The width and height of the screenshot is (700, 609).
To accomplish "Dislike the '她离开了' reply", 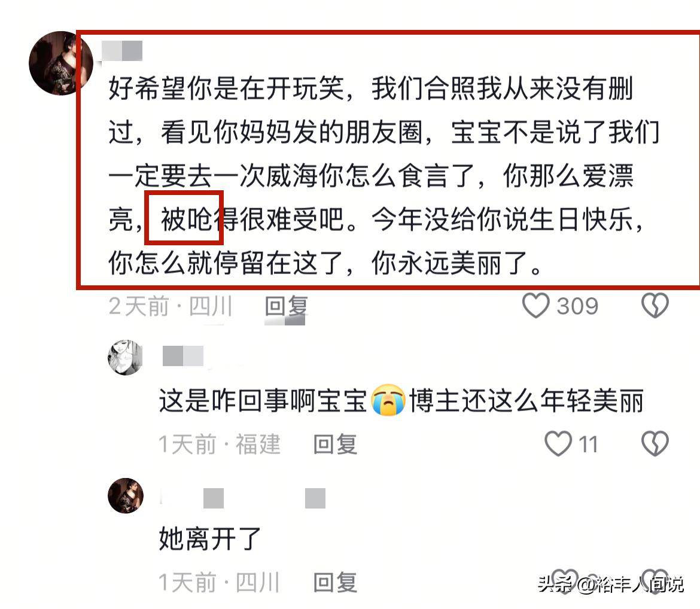I will point(655,581).
